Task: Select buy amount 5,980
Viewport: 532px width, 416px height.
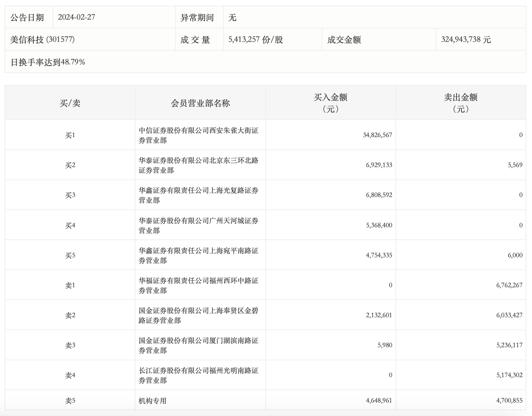Action: 385,345
